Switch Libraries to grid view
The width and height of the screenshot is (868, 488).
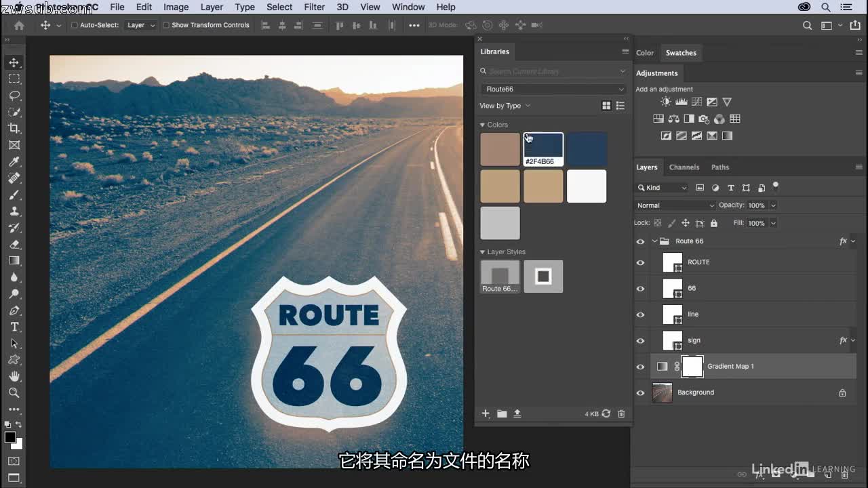pos(606,106)
